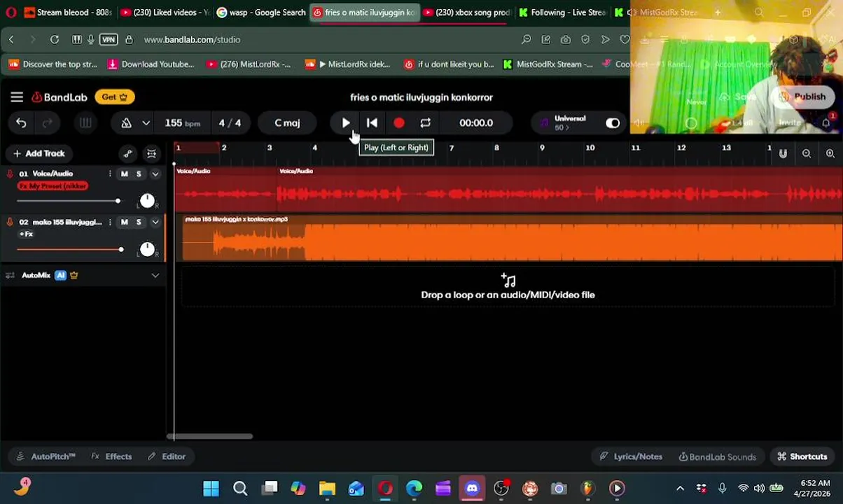Edit the 155 bpm tempo field
The width and height of the screenshot is (843, 504).
coord(182,123)
